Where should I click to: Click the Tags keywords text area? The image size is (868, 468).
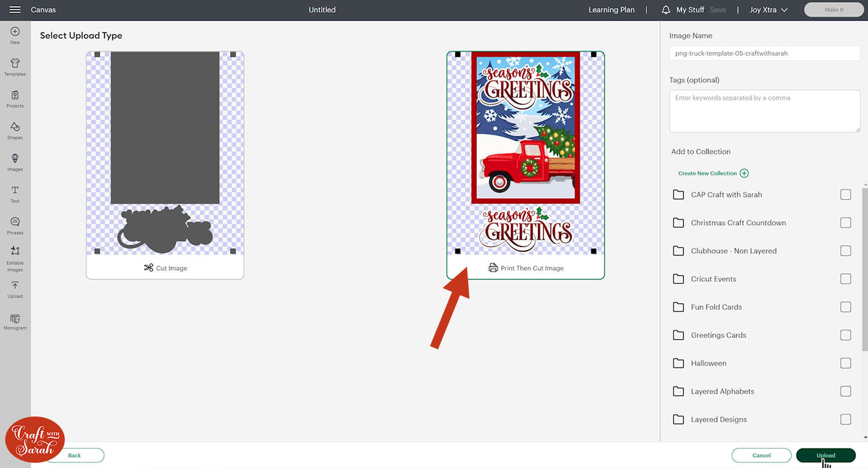coord(765,110)
